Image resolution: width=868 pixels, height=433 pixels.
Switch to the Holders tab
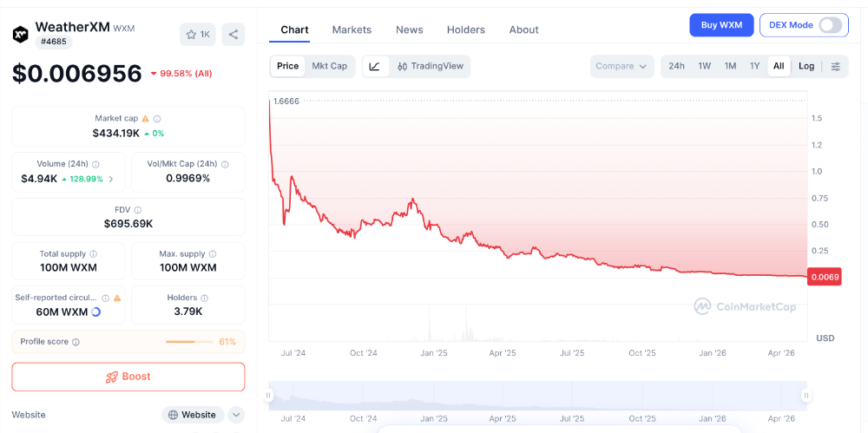[x=466, y=30]
